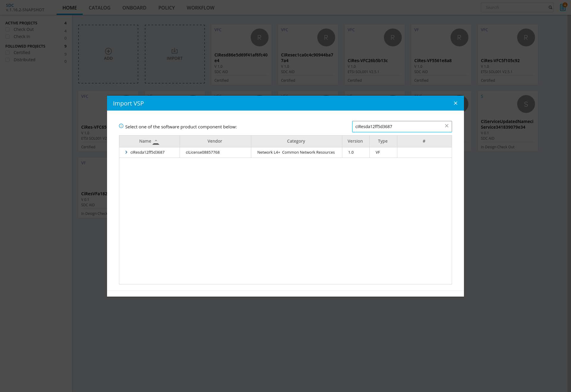Sort by Name column arrow
Screen dimensions: 571x392
point(156,141)
